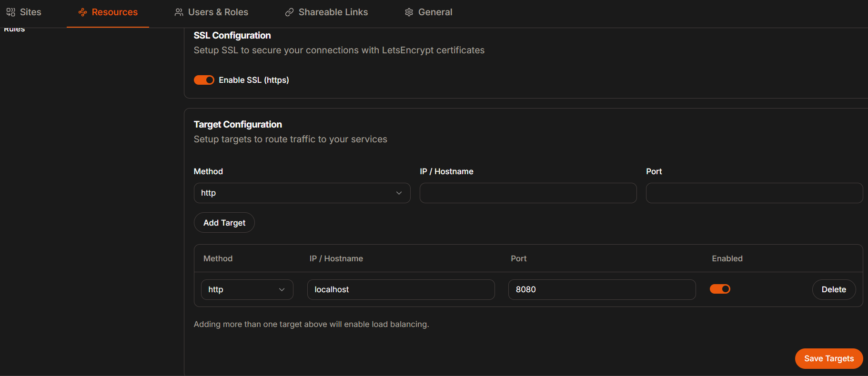This screenshot has height=376, width=868.
Task: Click the Users & Roles people icon
Action: [x=179, y=12]
